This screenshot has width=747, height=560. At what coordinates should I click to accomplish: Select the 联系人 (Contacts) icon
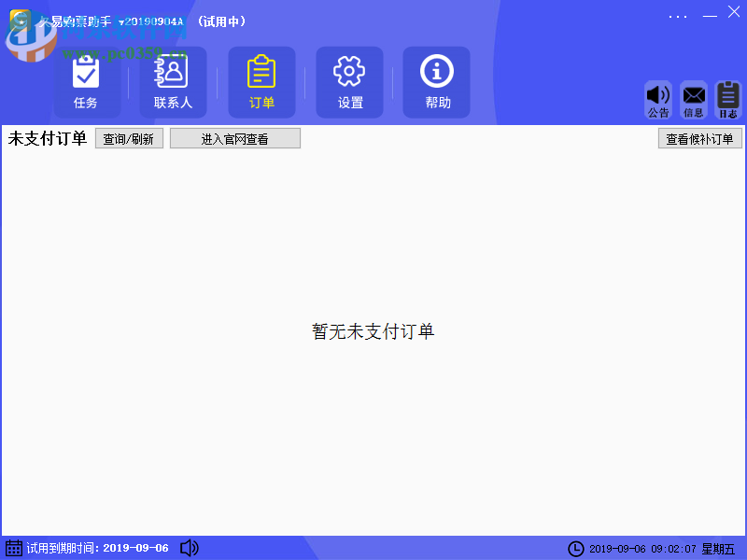pyautogui.click(x=173, y=82)
